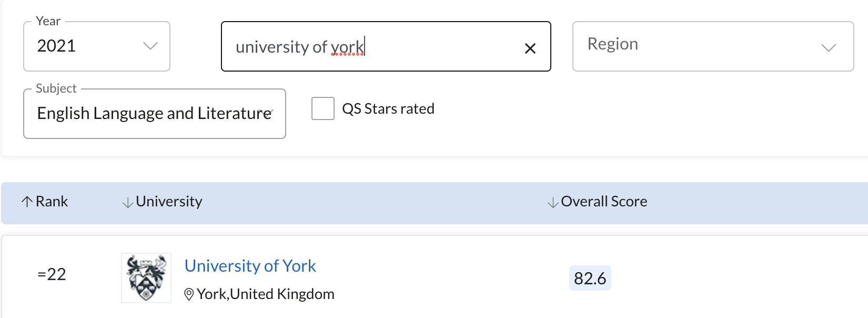This screenshot has height=318, width=868.
Task: Clear the university search text with X
Action: point(530,48)
